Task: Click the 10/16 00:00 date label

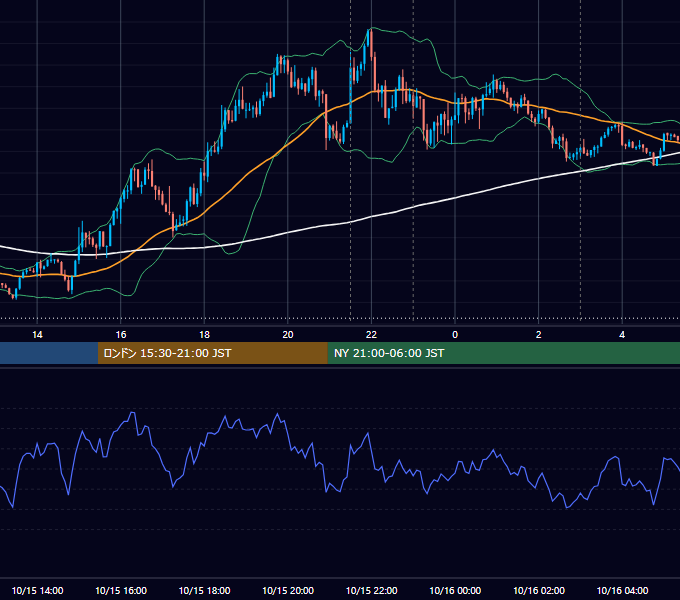Action: 455,590
